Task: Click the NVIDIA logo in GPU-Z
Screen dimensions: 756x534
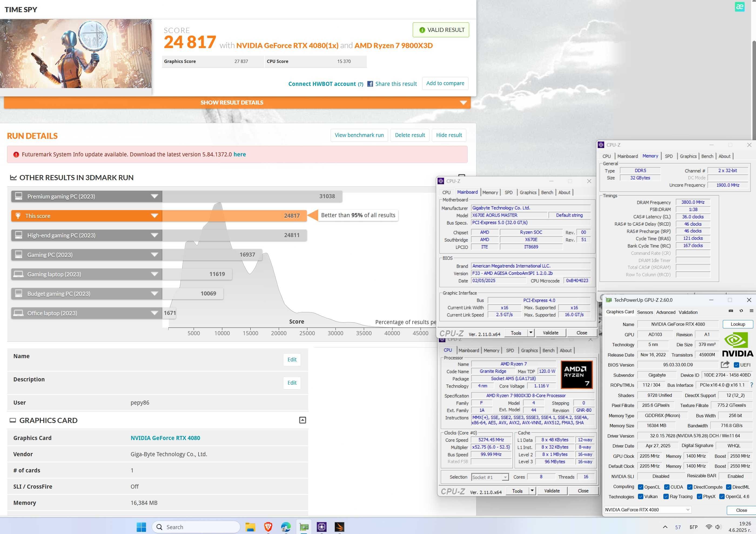Action: (x=737, y=345)
